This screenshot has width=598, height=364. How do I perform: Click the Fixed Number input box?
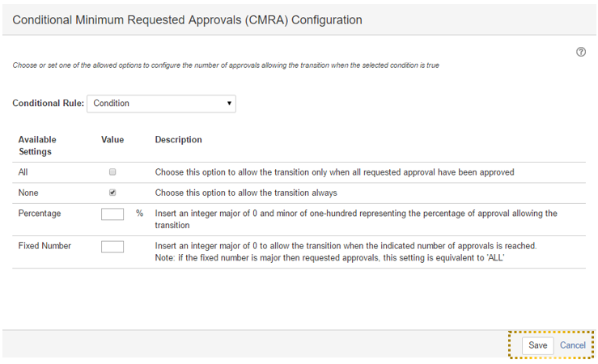click(112, 246)
